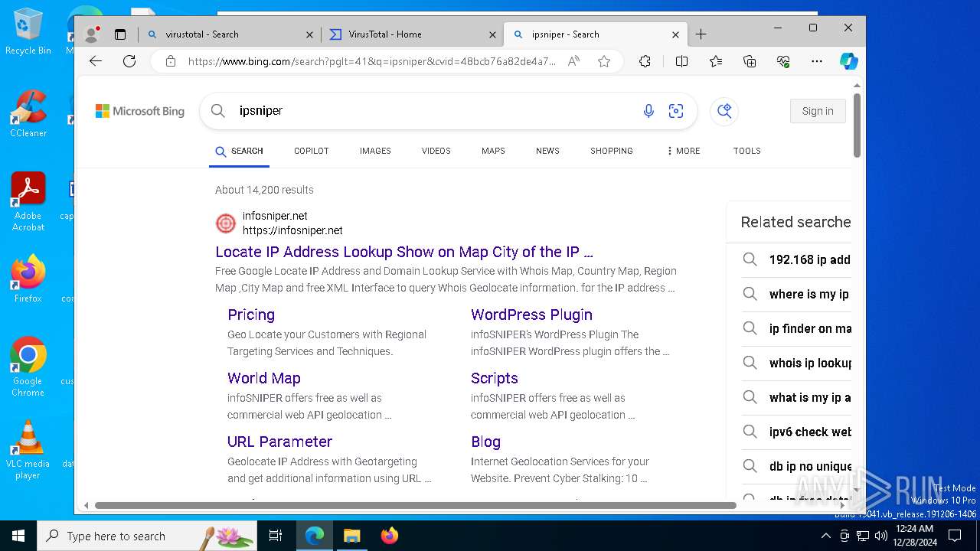Viewport: 980px width, 551px height.
Task: Add page to favorites star
Action: (604, 61)
